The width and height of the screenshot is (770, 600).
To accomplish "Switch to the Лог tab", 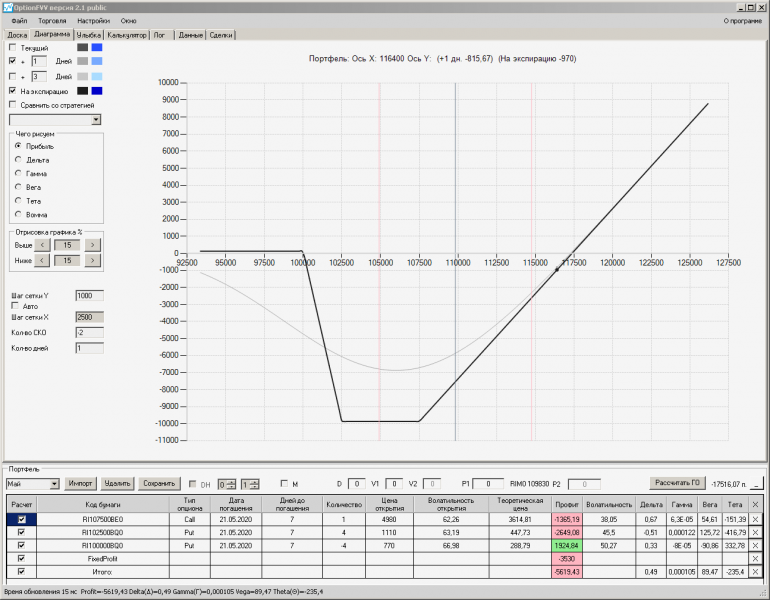I will point(160,35).
